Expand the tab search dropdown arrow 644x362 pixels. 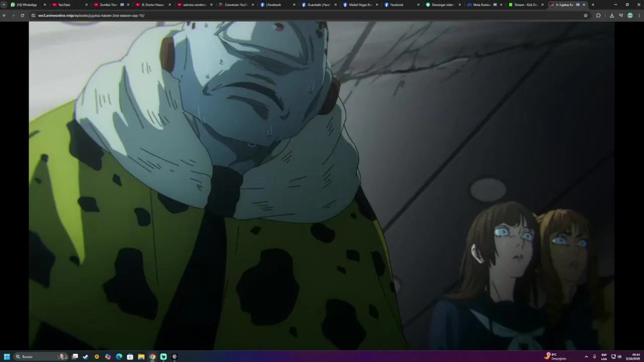click(4, 5)
